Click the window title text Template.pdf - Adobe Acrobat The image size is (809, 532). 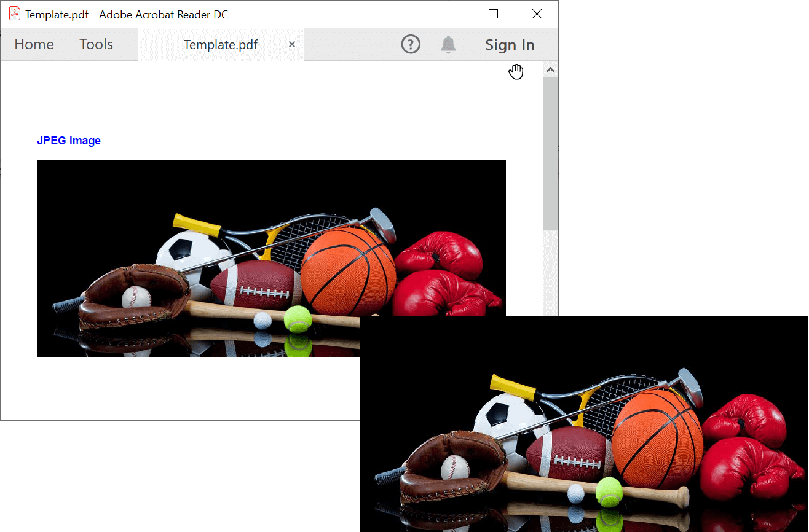(x=127, y=14)
